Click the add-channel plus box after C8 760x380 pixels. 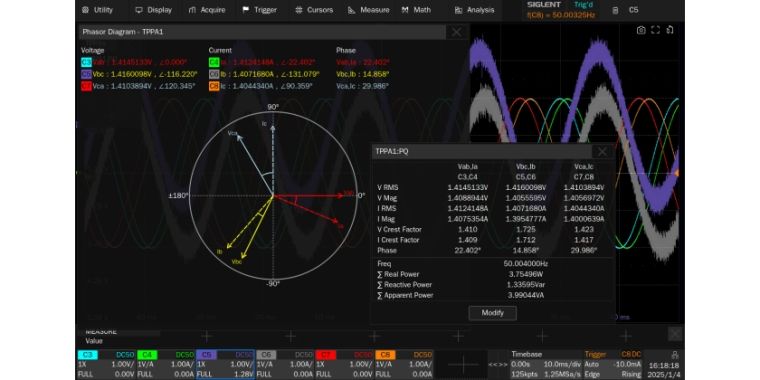(x=463, y=364)
